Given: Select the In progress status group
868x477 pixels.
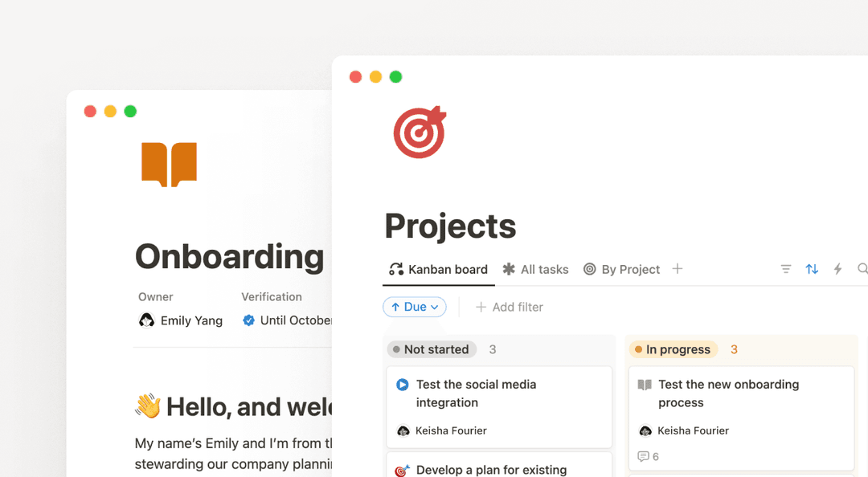Looking at the screenshot, I should click(x=673, y=349).
